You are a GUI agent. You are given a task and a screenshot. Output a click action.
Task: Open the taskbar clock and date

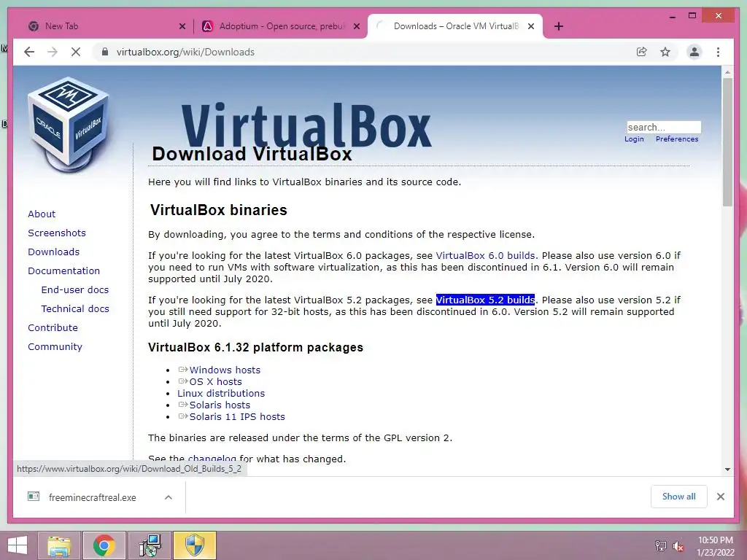point(715,546)
